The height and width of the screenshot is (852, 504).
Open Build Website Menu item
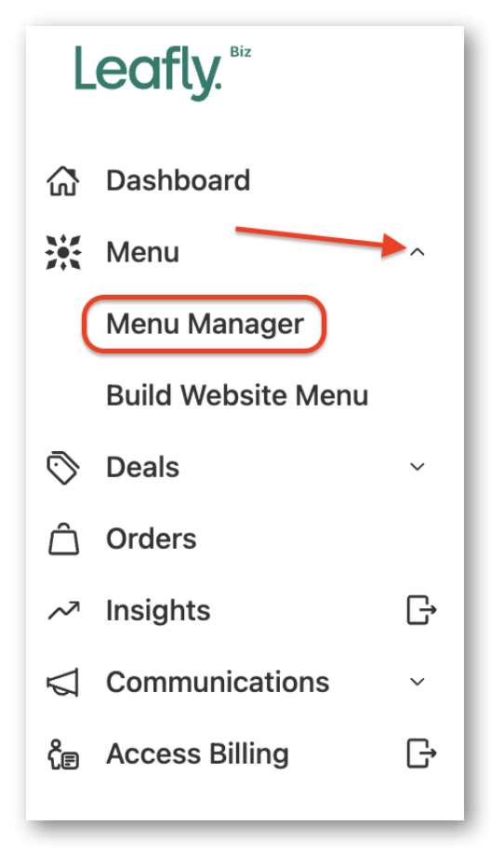point(237,395)
